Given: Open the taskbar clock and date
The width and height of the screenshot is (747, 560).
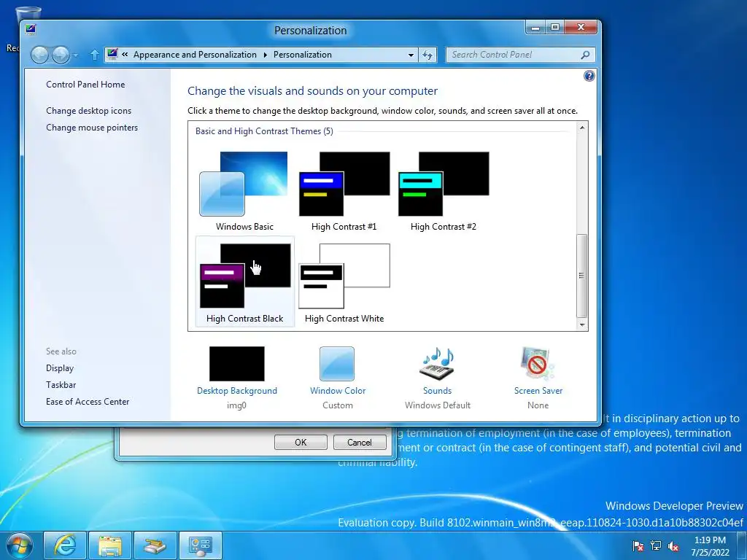Looking at the screenshot, I should coord(710,546).
